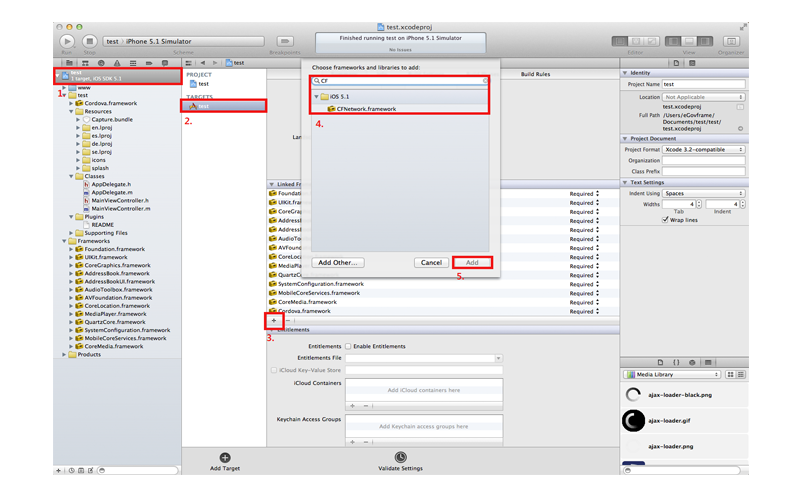Click the Validate Settings icon

pos(400,458)
